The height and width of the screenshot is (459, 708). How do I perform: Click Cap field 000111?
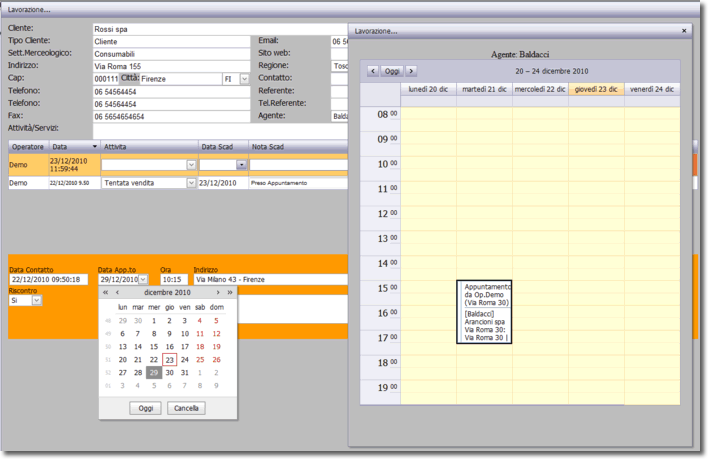tap(106, 79)
